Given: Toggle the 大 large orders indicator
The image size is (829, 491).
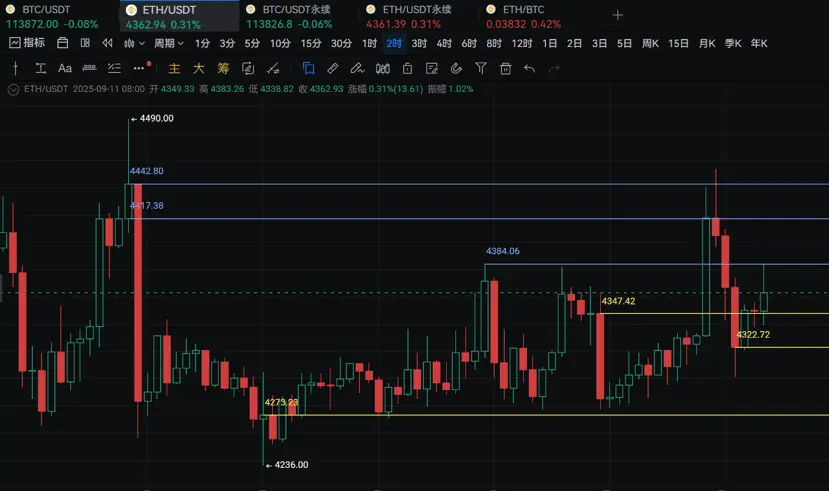Looking at the screenshot, I should [x=199, y=68].
